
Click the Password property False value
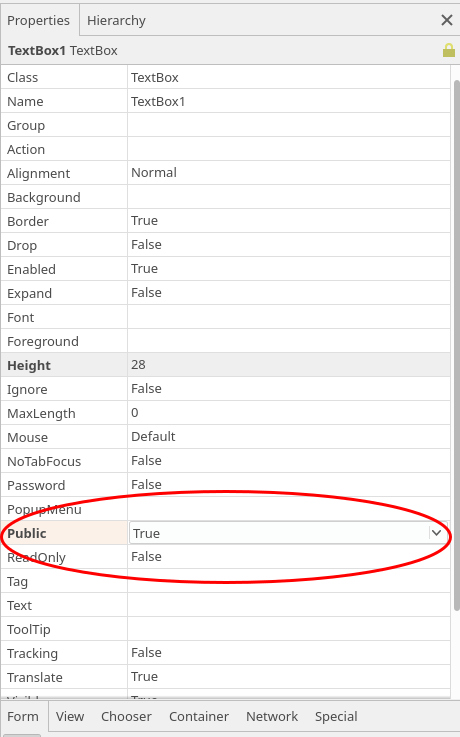[x=288, y=485]
